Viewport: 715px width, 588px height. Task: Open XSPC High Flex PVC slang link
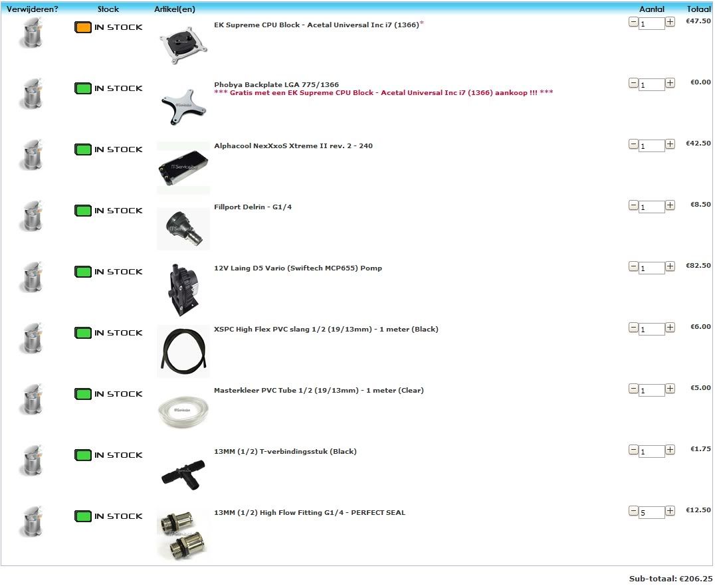tap(326, 329)
